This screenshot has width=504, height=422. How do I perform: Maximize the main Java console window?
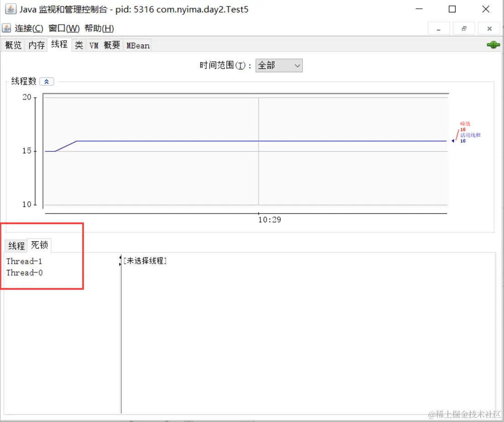(x=452, y=9)
